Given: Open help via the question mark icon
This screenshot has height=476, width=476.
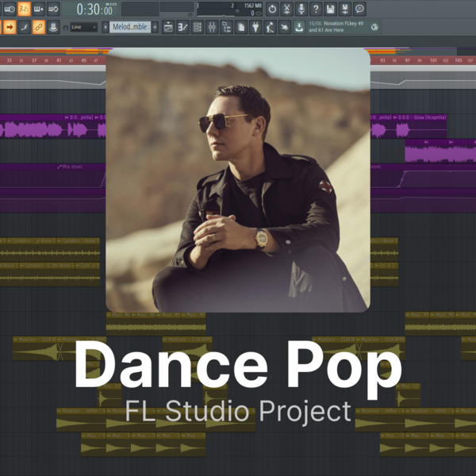Looking at the screenshot, I should [316, 9].
